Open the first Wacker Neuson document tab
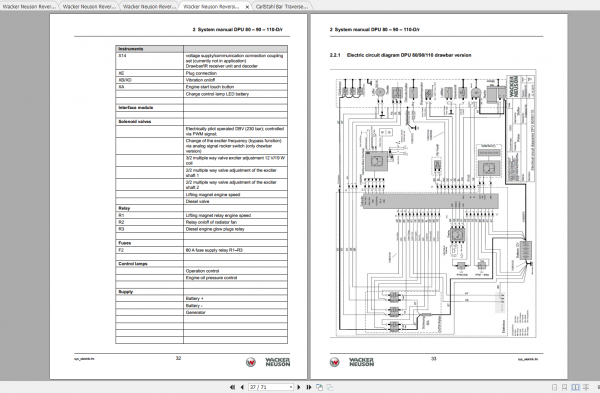Screen dimensions: 600x393 tap(29, 7)
